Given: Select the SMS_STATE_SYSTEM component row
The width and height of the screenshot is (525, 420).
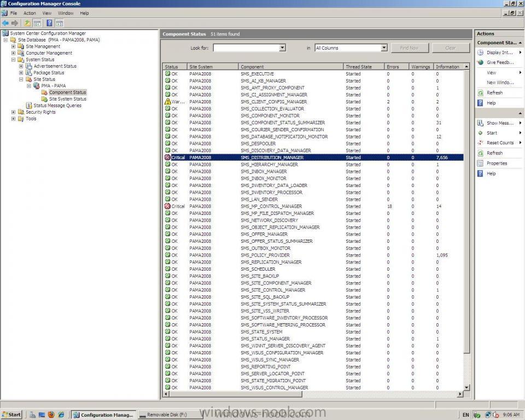Looking at the screenshot, I should click(x=314, y=332).
